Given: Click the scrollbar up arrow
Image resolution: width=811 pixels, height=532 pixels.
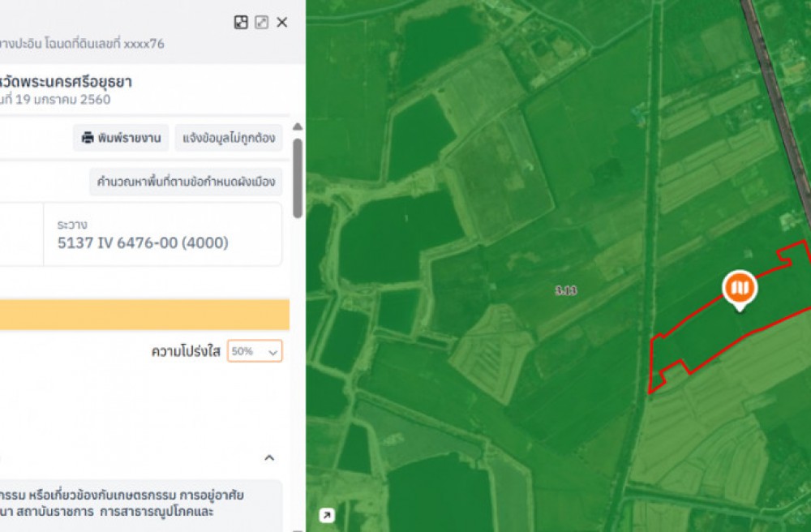Looking at the screenshot, I should point(298,127).
